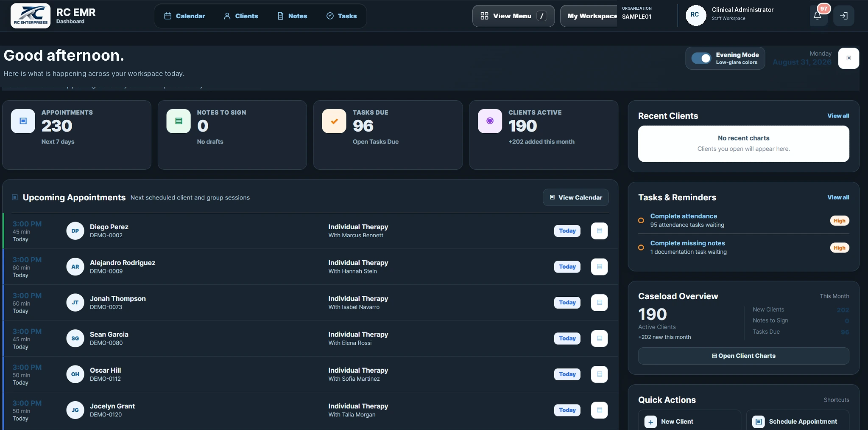This screenshot has width=868, height=430.
Task: View all tasks and reminders
Action: pyautogui.click(x=838, y=197)
